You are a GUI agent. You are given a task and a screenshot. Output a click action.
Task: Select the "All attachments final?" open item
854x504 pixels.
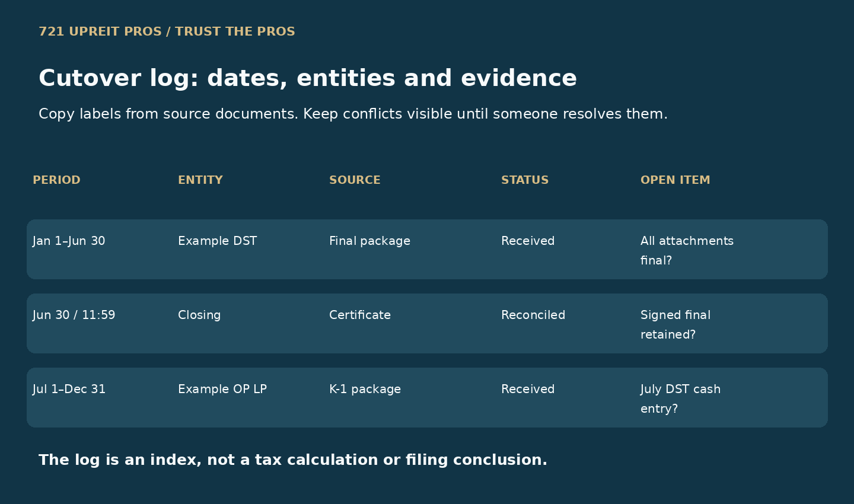click(x=687, y=251)
